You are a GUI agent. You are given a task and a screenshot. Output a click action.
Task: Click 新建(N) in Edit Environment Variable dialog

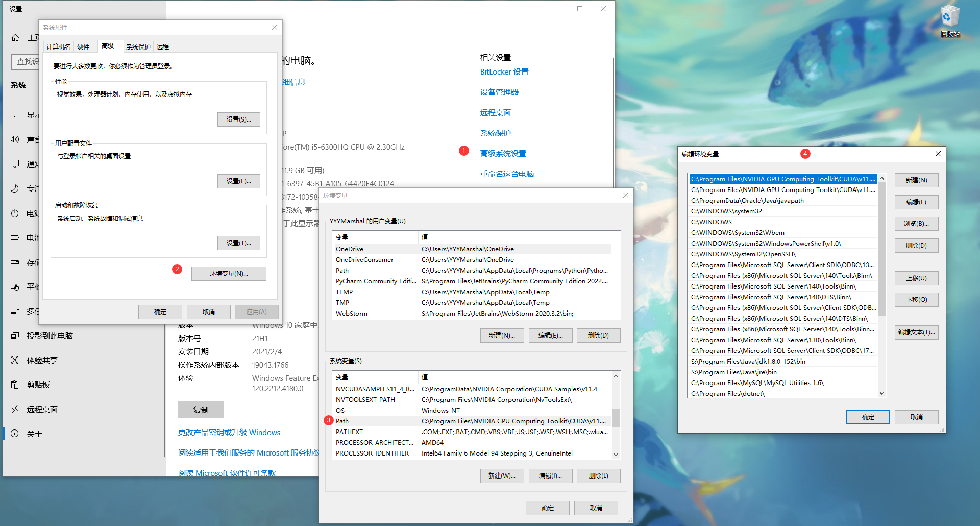pos(916,180)
